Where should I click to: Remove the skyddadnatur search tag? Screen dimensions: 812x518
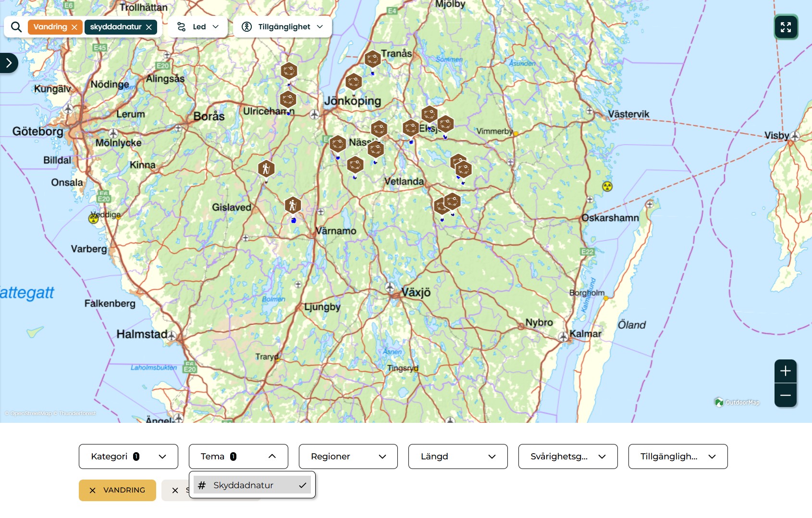149,27
